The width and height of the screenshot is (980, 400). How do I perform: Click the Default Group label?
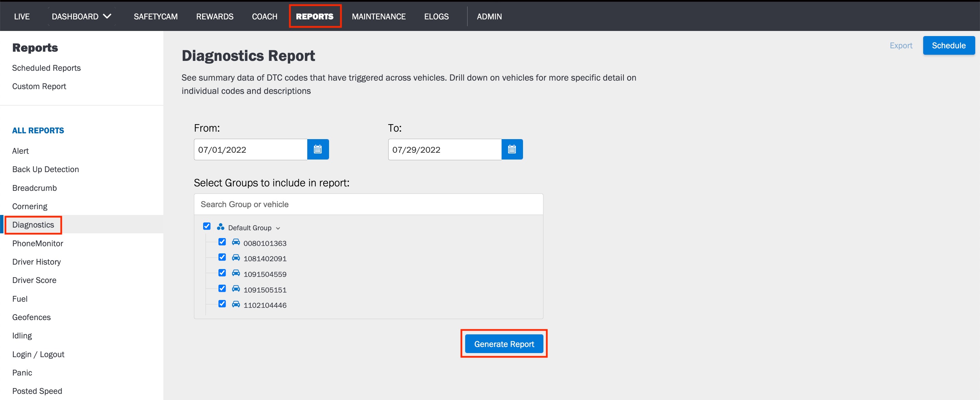pyautogui.click(x=249, y=228)
